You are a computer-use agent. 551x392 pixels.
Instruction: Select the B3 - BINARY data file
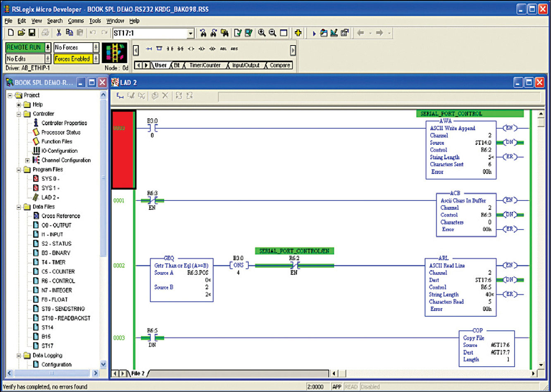point(56,253)
